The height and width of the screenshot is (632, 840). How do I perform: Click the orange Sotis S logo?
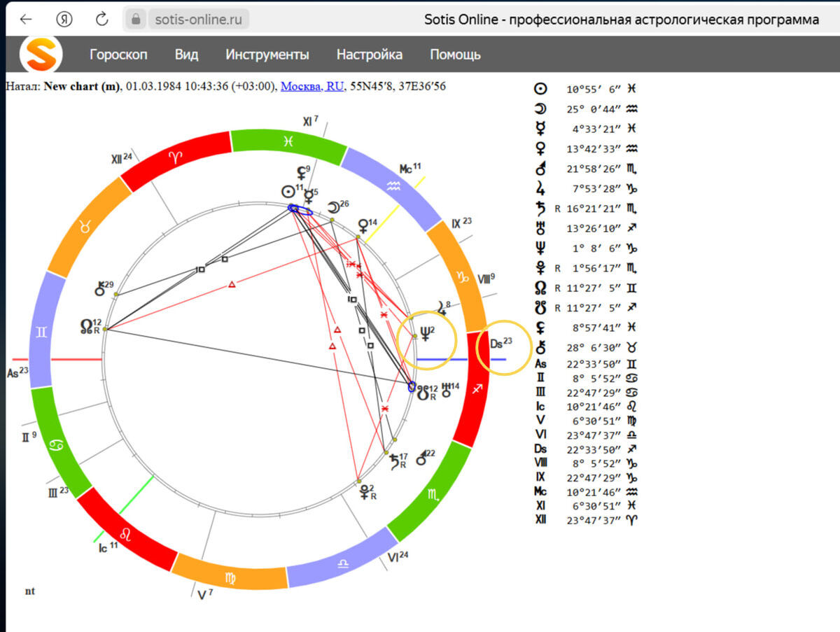point(41,55)
